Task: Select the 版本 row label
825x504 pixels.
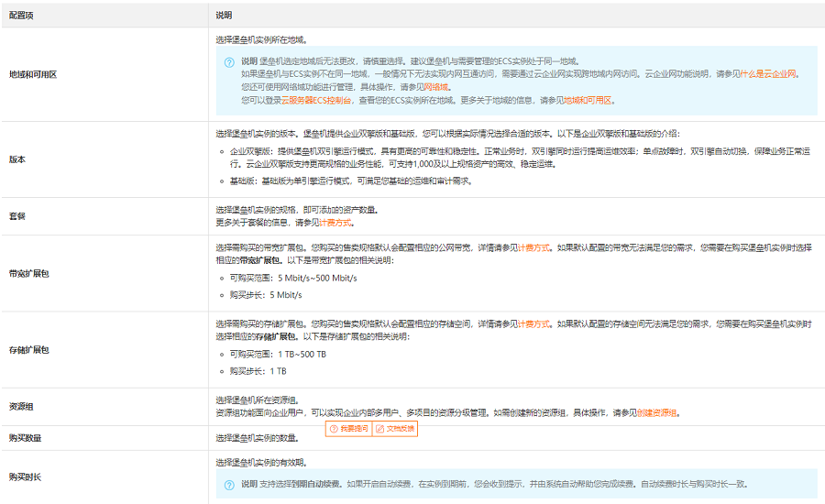Action: coord(16,159)
